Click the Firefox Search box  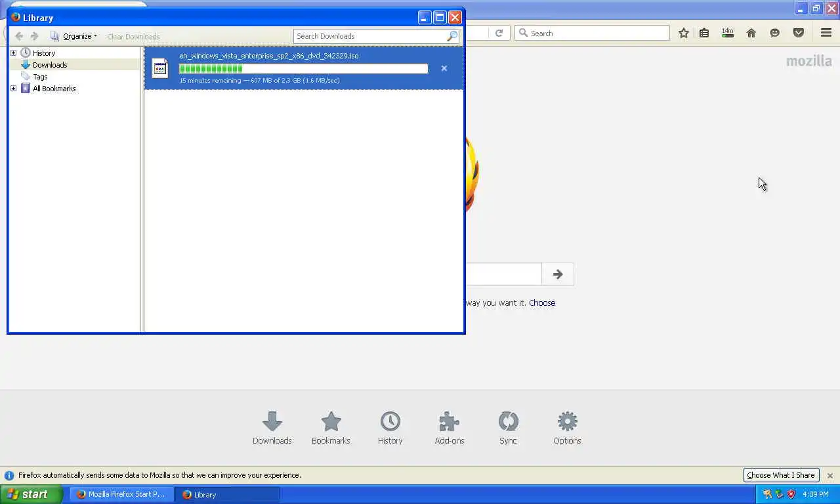point(592,33)
